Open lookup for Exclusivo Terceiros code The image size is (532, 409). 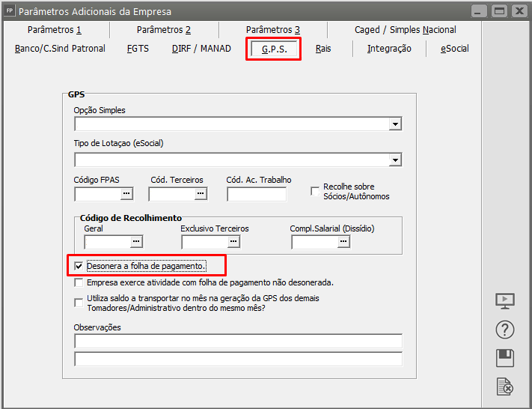coord(233,241)
